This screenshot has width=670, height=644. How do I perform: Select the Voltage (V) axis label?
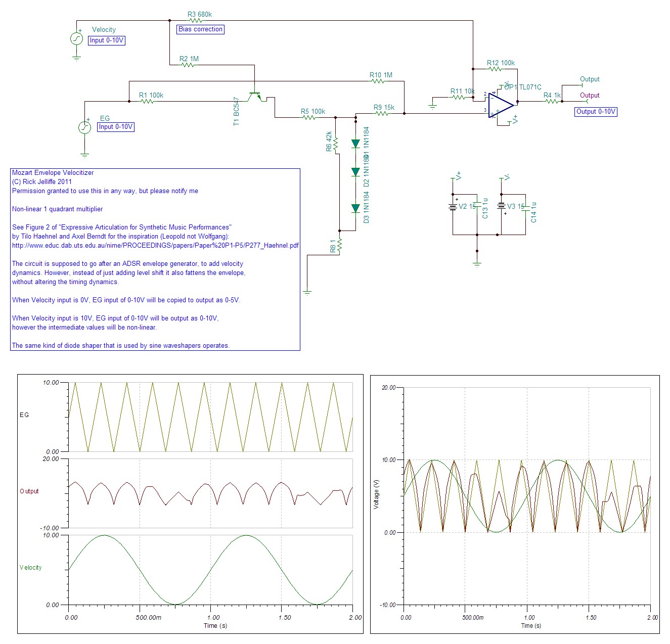[376, 494]
